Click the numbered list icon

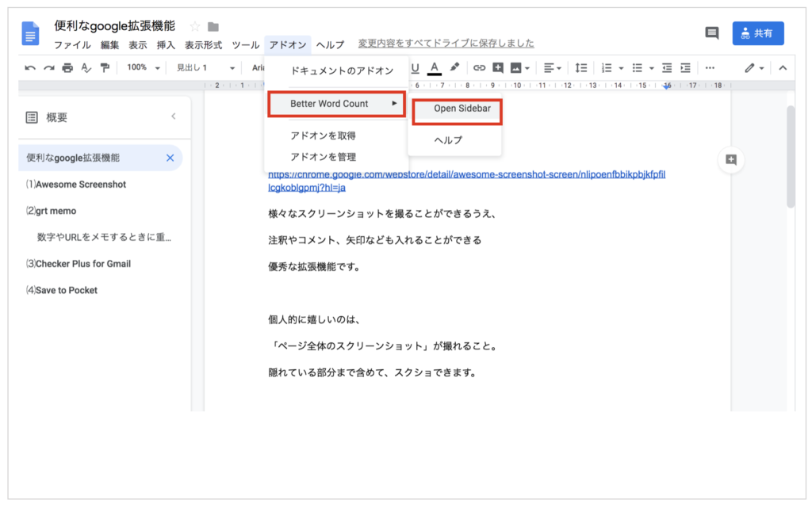click(x=607, y=68)
